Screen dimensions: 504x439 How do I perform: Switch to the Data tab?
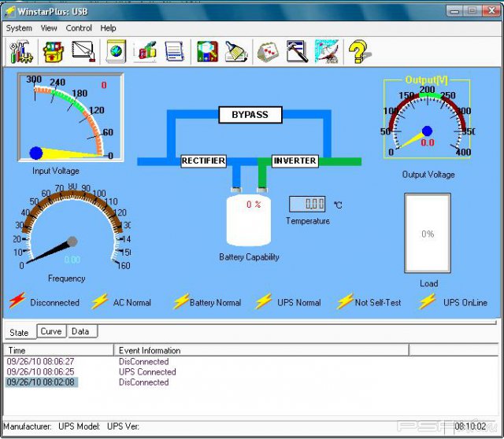click(80, 331)
